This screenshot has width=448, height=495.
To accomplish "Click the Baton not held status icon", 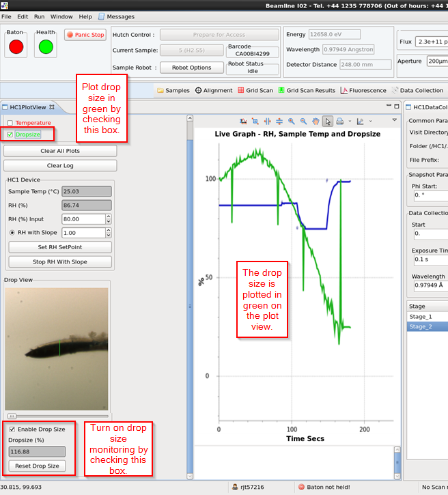I will pos(301,487).
